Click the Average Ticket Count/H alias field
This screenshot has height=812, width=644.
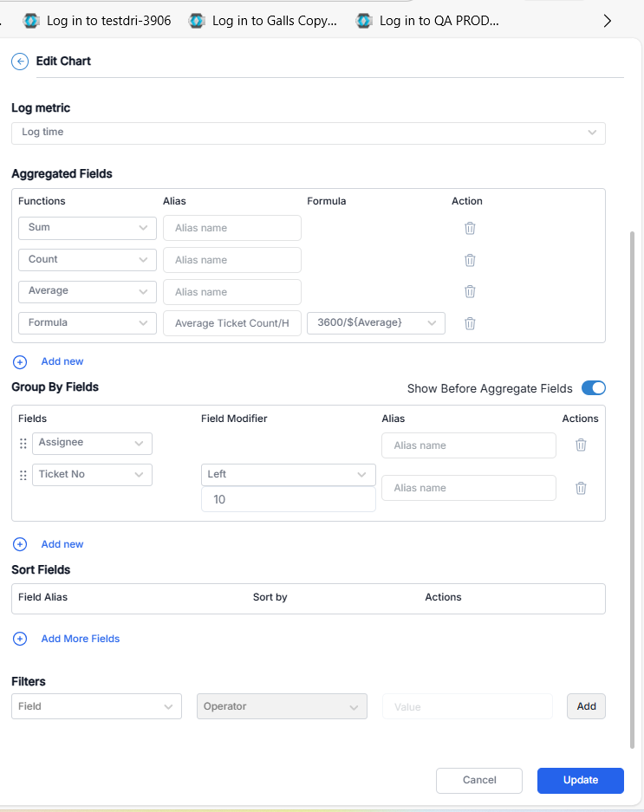click(x=232, y=323)
